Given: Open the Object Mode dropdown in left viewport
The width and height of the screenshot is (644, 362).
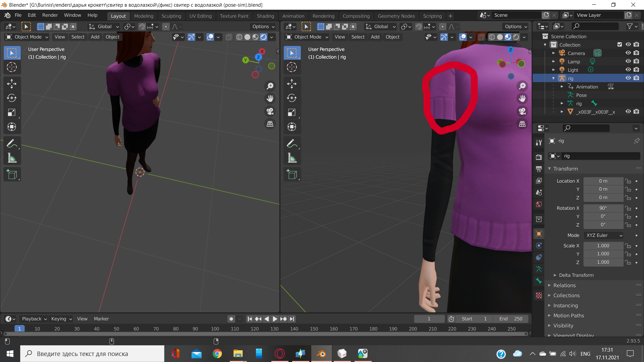Looking at the screenshot, I should click(28, 37).
